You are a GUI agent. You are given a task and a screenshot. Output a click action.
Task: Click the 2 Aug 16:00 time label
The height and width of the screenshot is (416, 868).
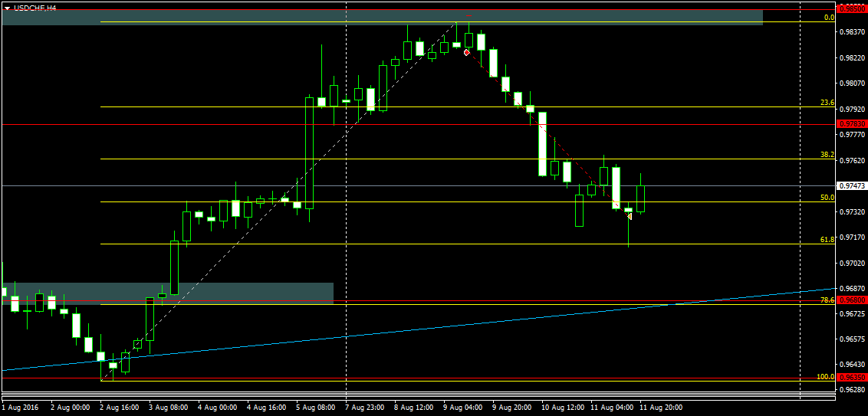119,407
